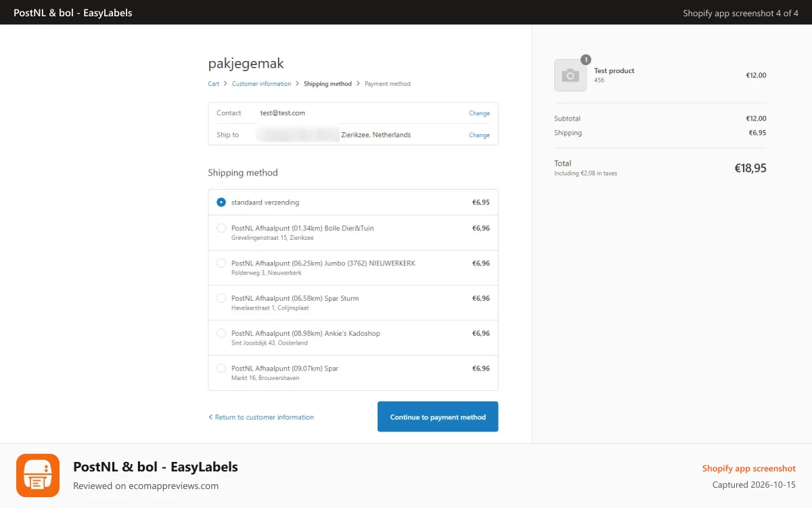Click Reviewed on ecomappreviews.com text
Viewport: 812px width, 508px height.
click(145, 486)
